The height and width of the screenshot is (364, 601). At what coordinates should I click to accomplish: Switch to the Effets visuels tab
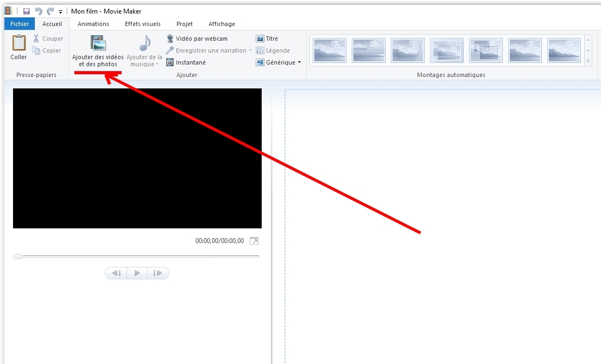pyautogui.click(x=143, y=24)
